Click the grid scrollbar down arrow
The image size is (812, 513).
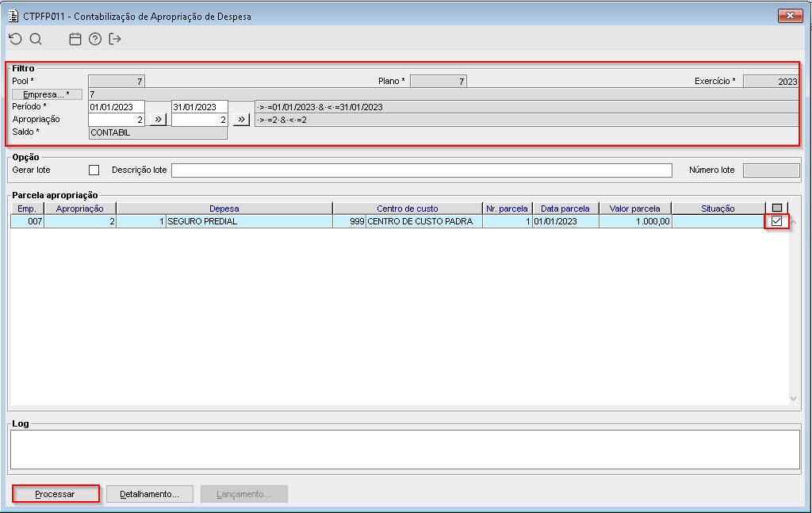tap(793, 399)
